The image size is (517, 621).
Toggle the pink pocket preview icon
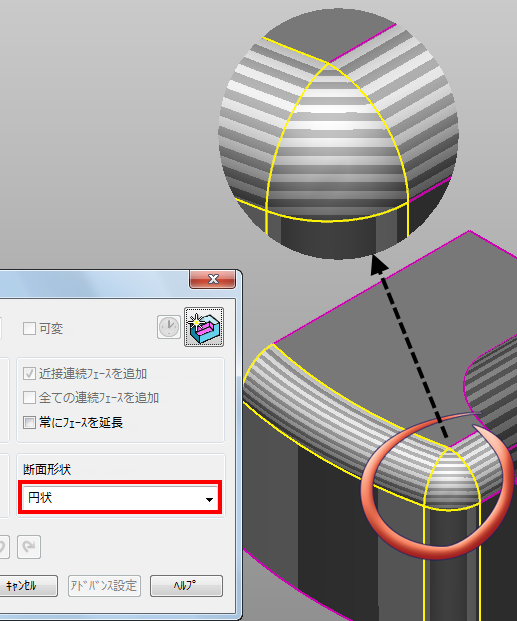tap(204, 327)
